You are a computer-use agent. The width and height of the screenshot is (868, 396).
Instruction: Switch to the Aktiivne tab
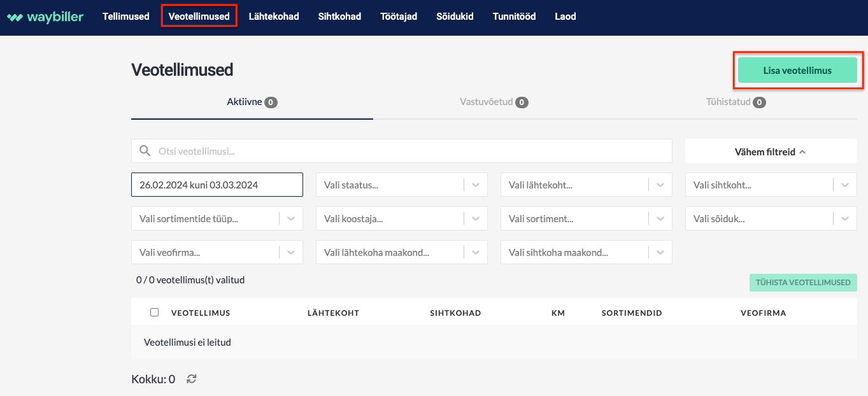[x=252, y=102]
